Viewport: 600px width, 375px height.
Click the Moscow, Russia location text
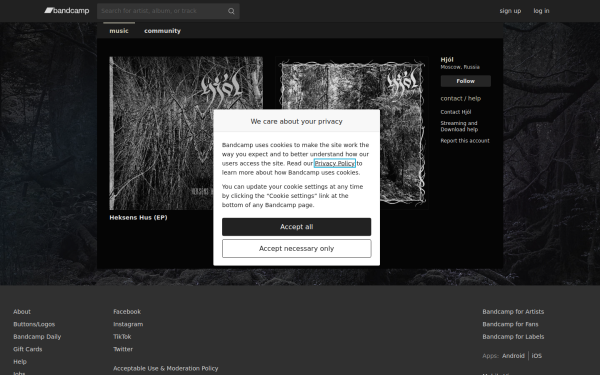[460, 67]
